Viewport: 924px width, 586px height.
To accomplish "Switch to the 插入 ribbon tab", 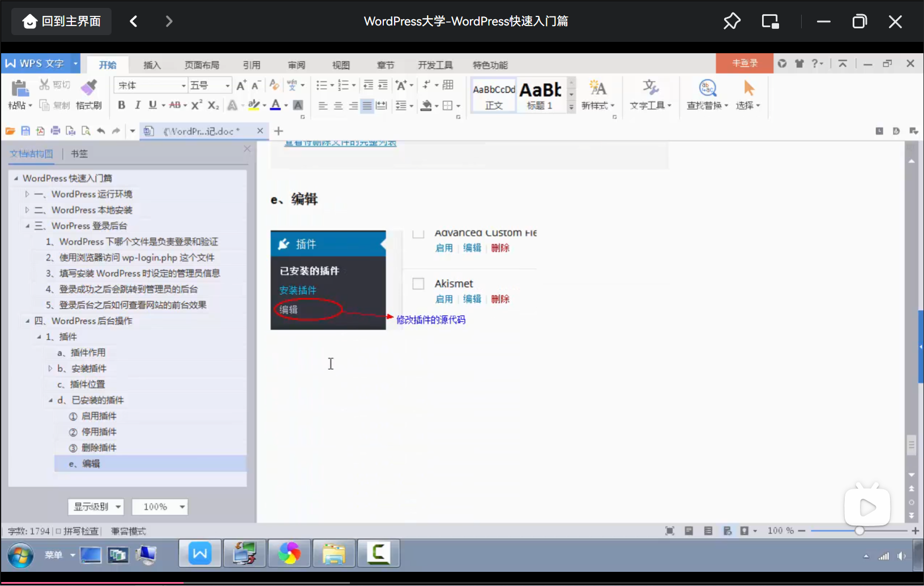I will coord(152,65).
